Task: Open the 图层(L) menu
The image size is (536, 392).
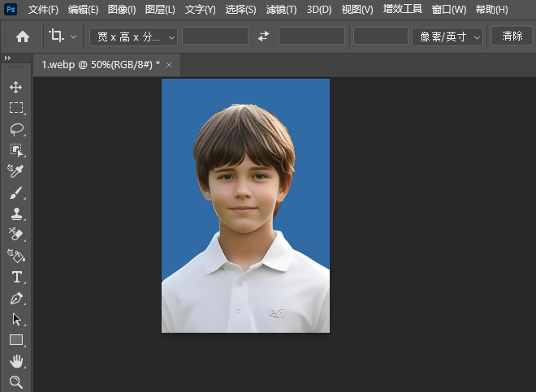Action: click(160, 10)
